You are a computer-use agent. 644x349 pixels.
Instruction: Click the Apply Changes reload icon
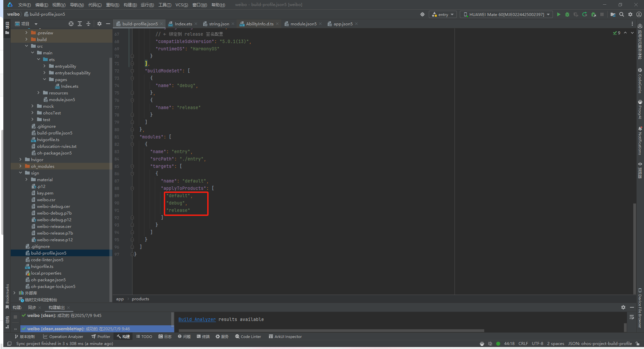click(x=585, y=14)
